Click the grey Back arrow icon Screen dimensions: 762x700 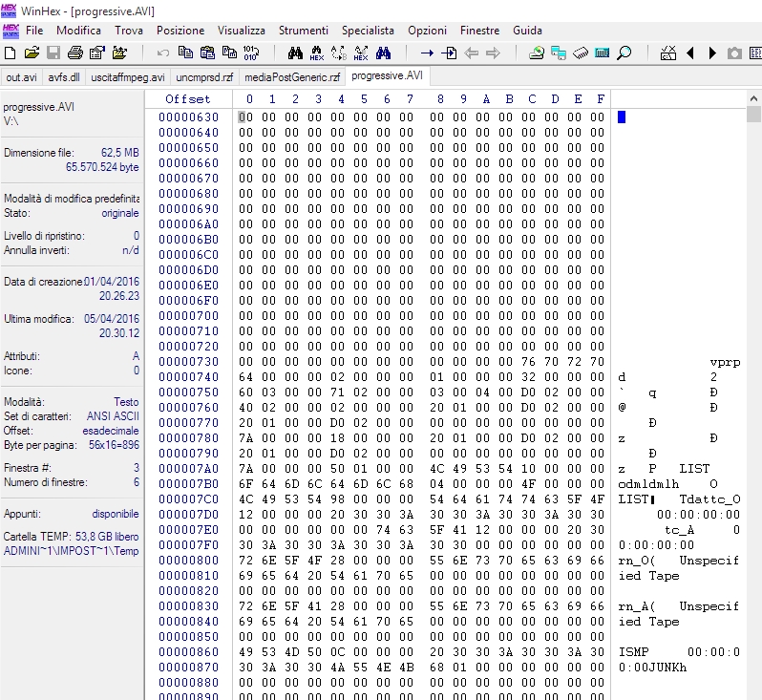(x=471, y=53)
